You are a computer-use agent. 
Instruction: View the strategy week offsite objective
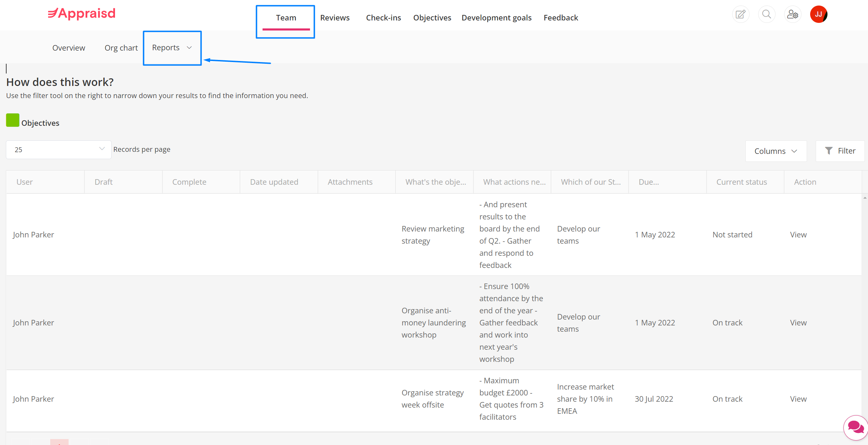pyautogui.click(x=798, y=399)
